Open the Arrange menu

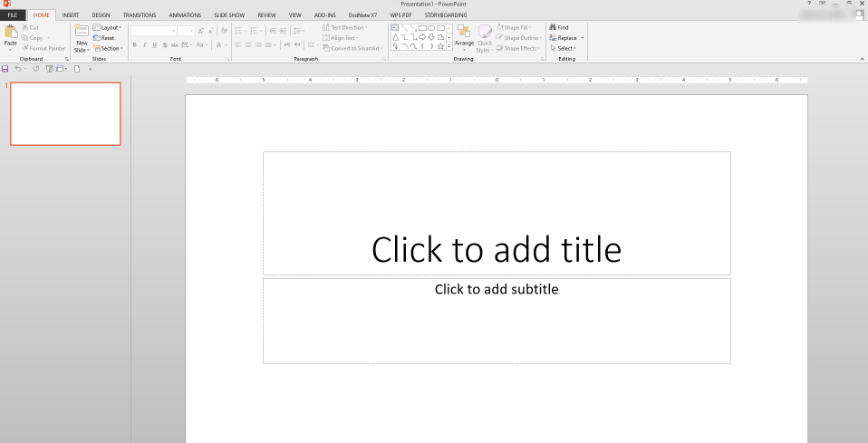(464, 38)
